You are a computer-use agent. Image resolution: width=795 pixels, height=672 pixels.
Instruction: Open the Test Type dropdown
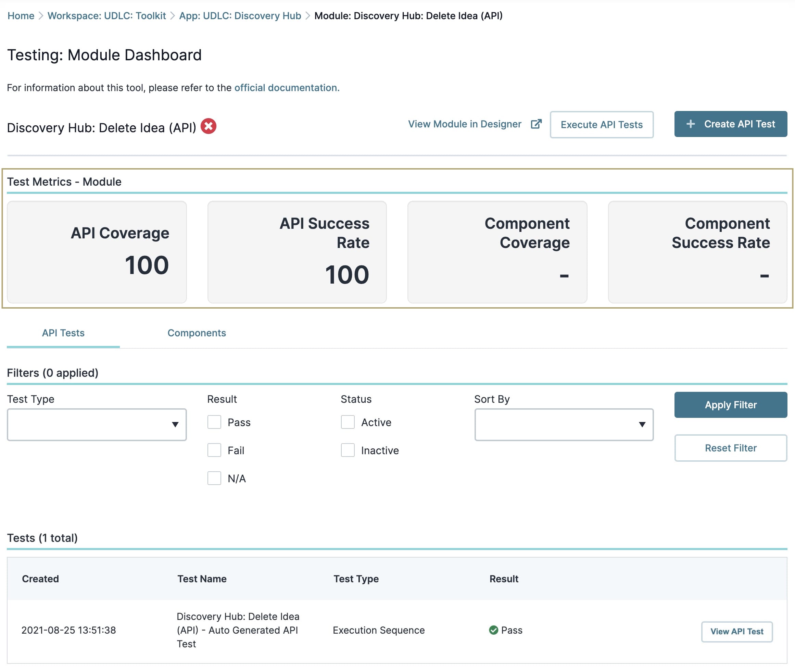[x=97, y=425]
